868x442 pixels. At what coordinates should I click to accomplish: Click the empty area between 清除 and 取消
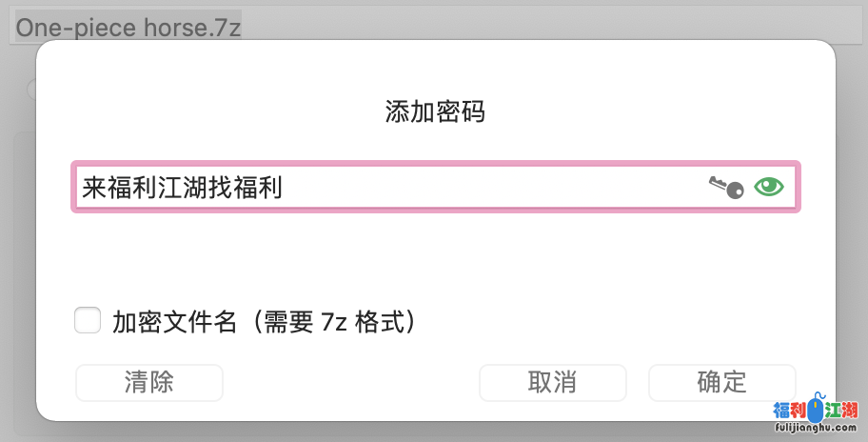pos(350,383)
